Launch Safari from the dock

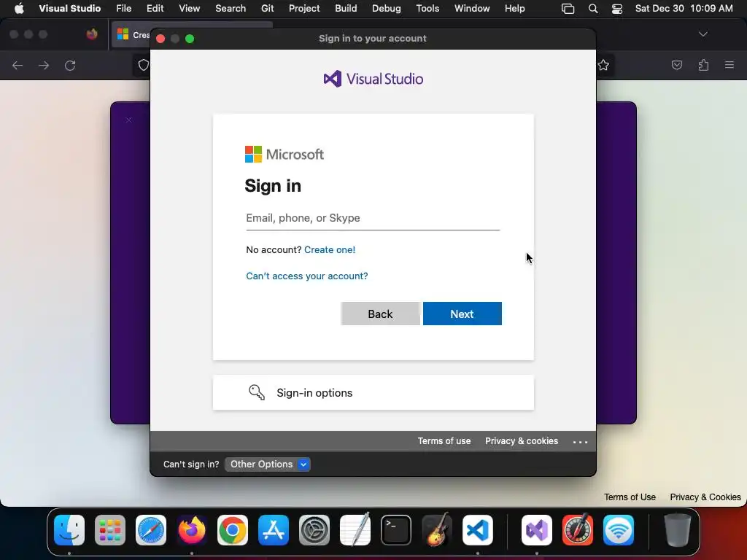(151, 530)
